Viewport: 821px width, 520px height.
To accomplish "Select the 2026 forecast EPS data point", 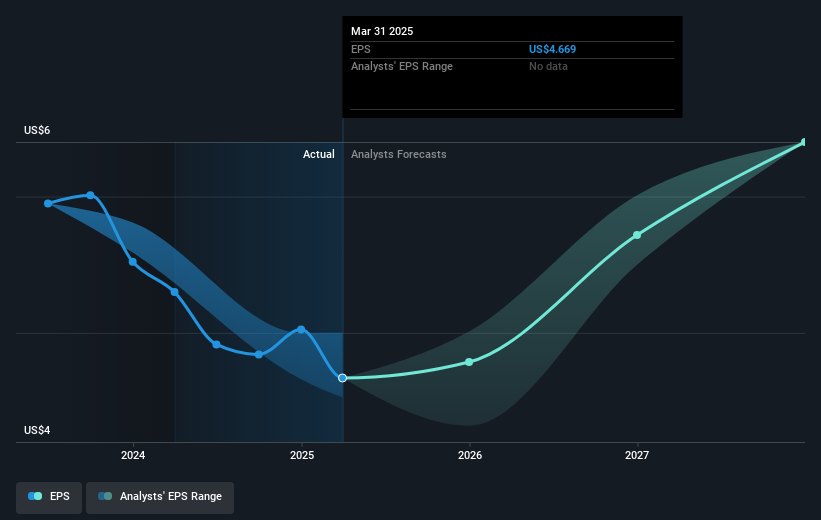I will (469, 362).
